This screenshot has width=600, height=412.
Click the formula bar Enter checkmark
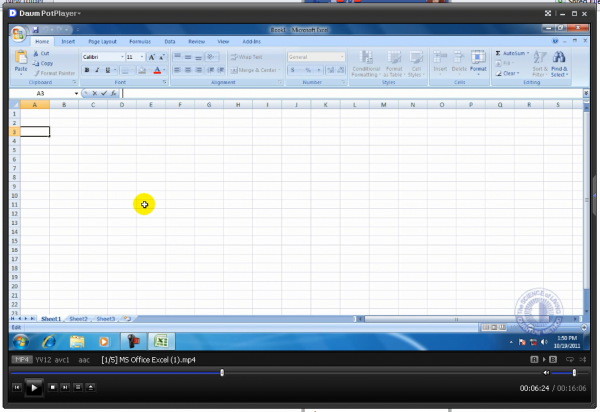pyautogui.click(x=104, y=93)
